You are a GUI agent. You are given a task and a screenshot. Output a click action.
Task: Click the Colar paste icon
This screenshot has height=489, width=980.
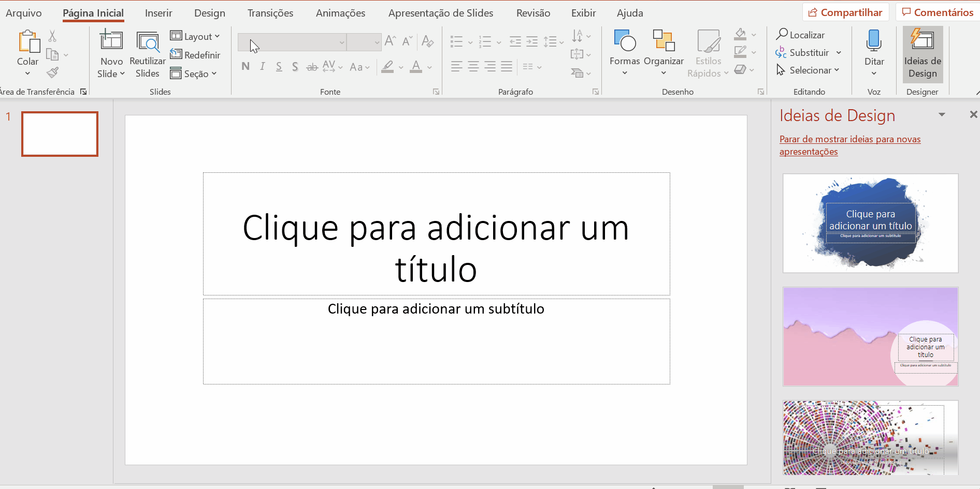29,41
